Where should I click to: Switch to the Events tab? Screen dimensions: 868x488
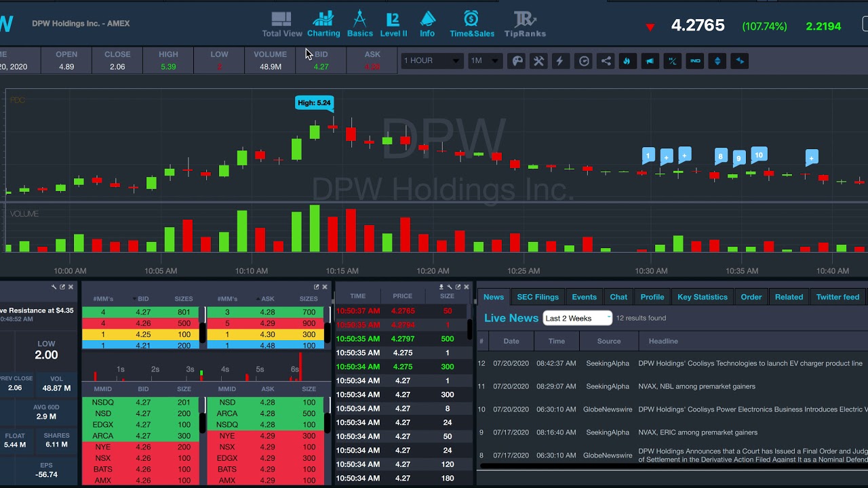coord(584,297)
